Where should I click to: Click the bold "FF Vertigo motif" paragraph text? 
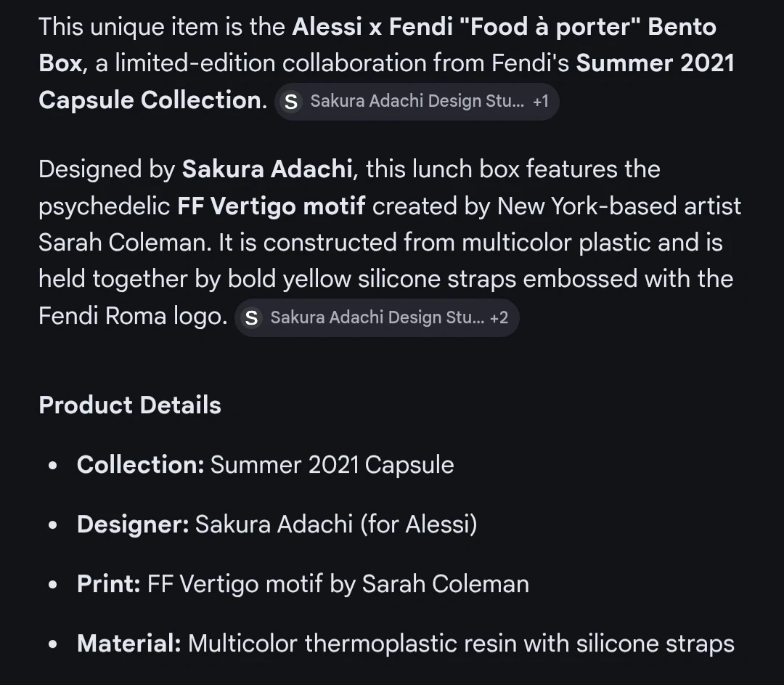click(x=271, y=206)
